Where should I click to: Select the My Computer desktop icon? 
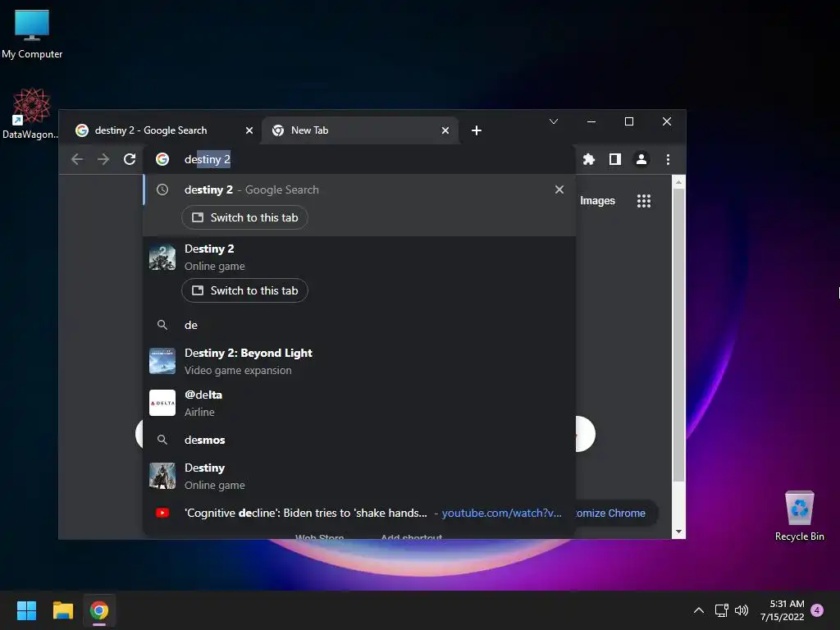(x=32, y=34)
